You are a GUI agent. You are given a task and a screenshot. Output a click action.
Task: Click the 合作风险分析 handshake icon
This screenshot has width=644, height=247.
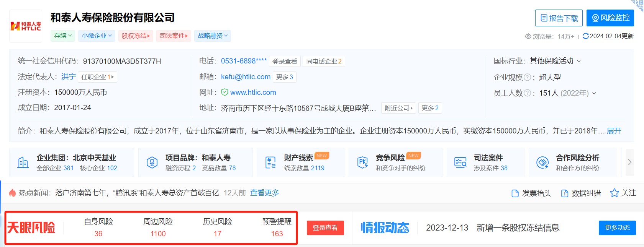point(542,162)
